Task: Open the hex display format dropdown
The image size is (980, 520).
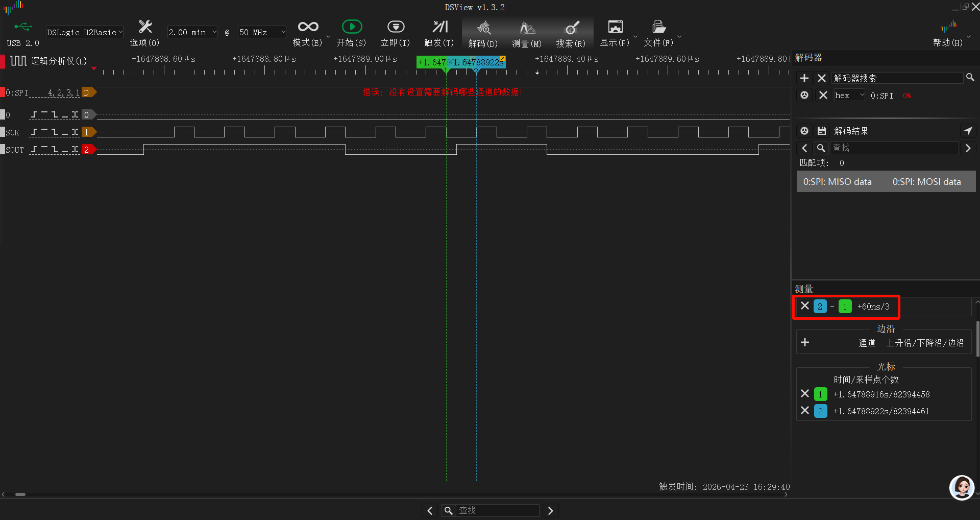Action: [x=849, y=95]
